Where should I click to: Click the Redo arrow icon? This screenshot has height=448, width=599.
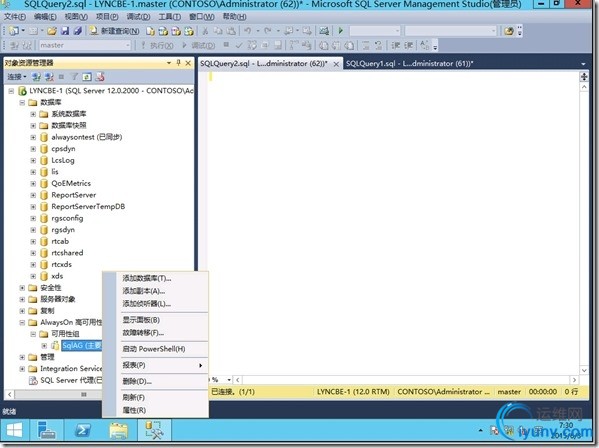click(x=268, y=31)
